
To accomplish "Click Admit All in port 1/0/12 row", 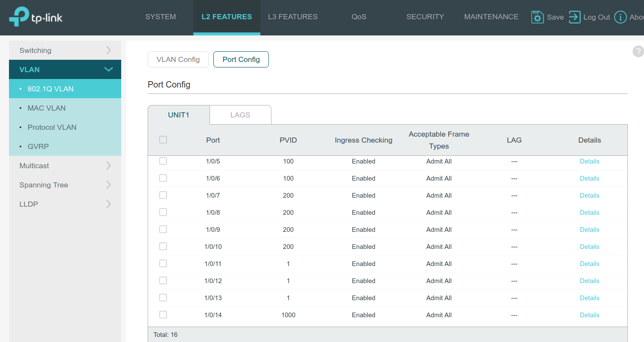I will (x=439, y=281).
